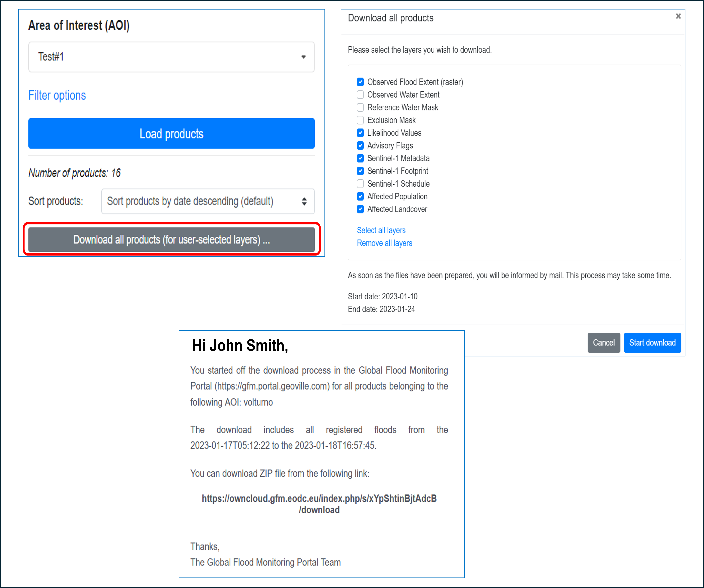
Task: Click the Load products button
Action: [x=171, y=133]
